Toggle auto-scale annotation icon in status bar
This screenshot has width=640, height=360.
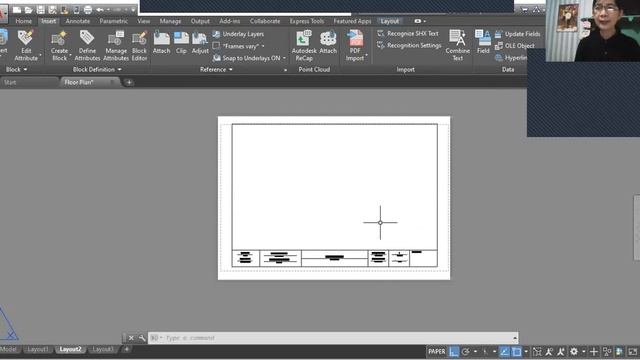point(561,351)
